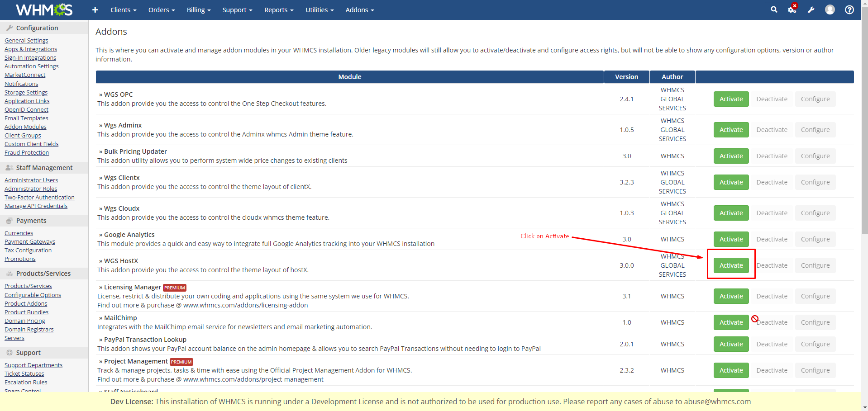
Task: Open the user account avatar icon
Action: pos(830,9)
